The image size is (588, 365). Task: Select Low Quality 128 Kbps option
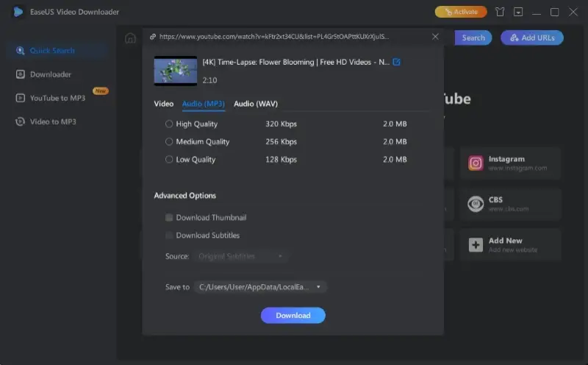tap(169, 159)
